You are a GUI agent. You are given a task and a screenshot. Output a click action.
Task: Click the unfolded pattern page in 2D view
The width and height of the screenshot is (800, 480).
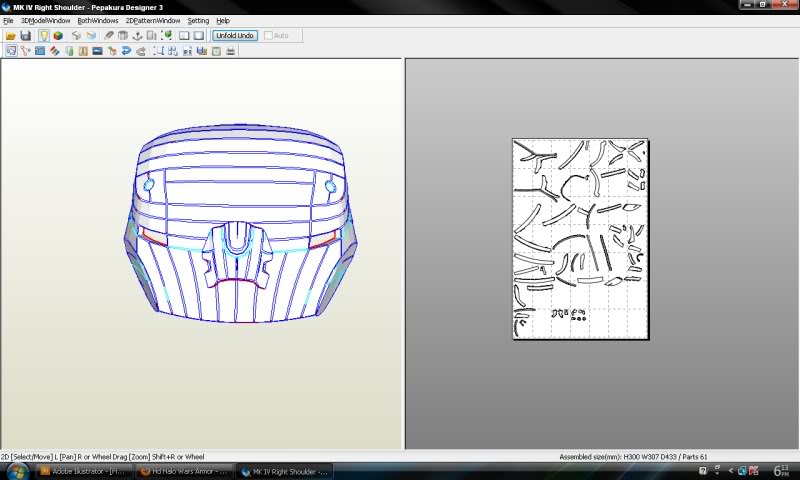[x=580, y=238]
